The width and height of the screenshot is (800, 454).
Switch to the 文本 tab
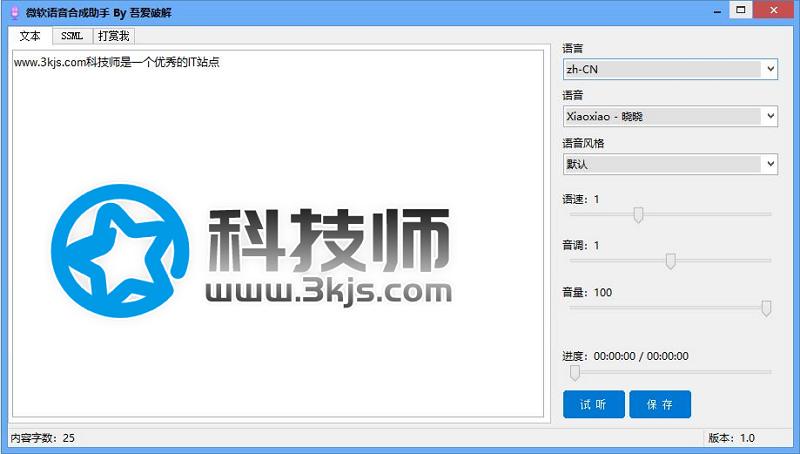click(x=30, y=36)
